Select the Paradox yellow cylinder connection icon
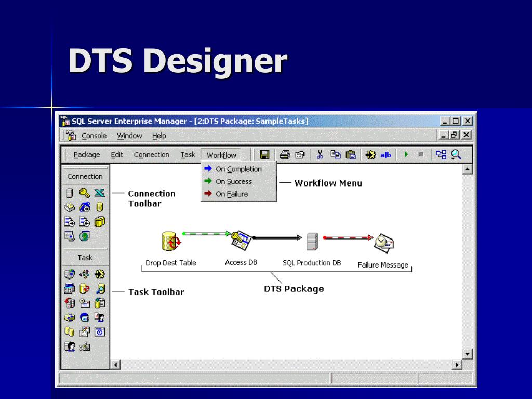This screenshot has width=532, height=399. 99,207
